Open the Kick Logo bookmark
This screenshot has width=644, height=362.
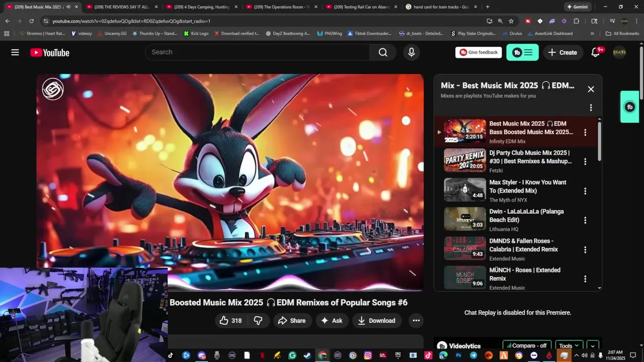(x=196, y=34)
